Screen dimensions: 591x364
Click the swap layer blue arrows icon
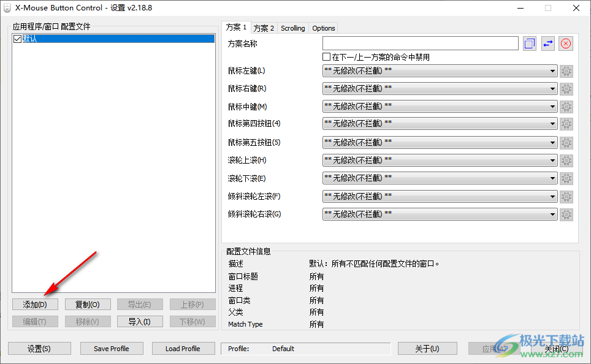click(548, 44)
